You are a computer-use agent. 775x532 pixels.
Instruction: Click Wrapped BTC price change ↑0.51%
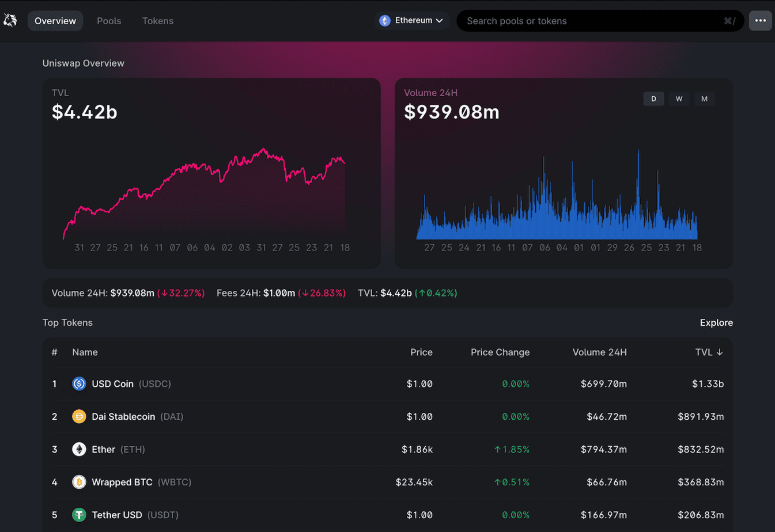[x=512, y=482]
